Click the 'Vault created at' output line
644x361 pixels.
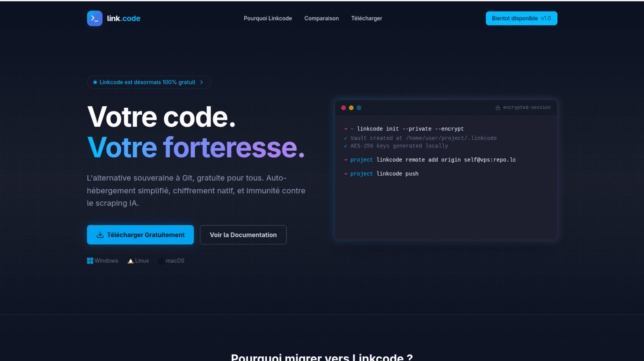(420, 138)
